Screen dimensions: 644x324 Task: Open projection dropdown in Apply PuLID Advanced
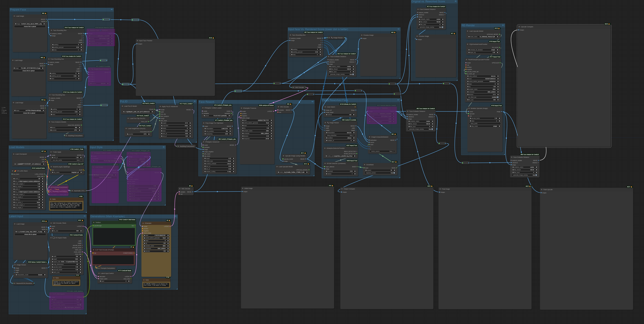(x=176, y=126)
